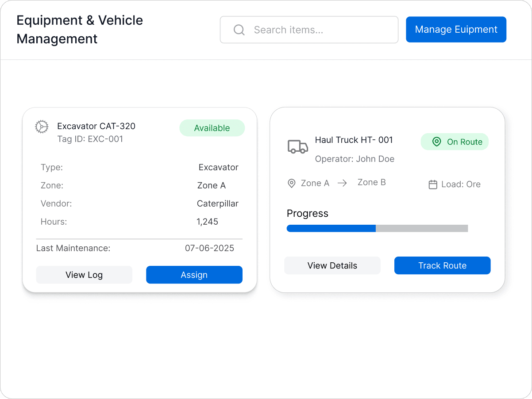Click the Manage Euipment button
Image resolution: width=532 pixels, height=399 pixels.
pyautogui.click(x=456, y=29)
